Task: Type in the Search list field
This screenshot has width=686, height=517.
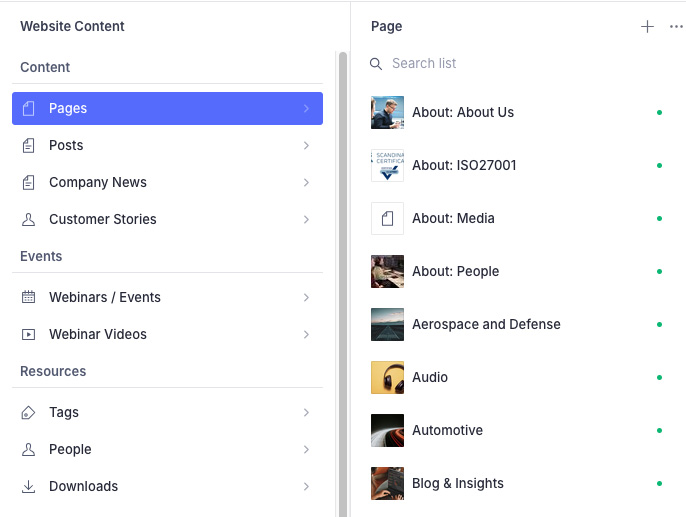Action: (x=500, y=64)
